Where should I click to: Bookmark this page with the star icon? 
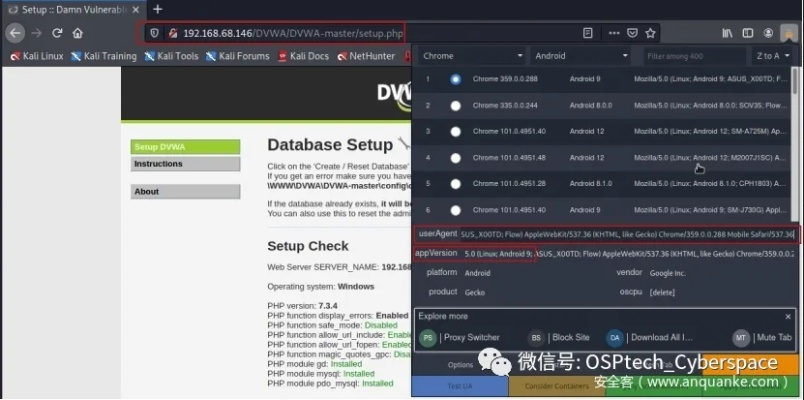click(x=651, y=33)
